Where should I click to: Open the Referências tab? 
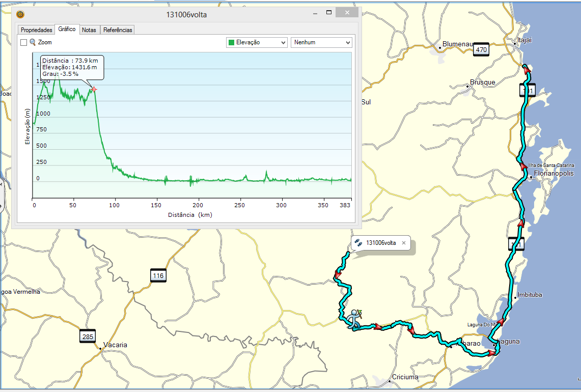[x=117, y=30]
